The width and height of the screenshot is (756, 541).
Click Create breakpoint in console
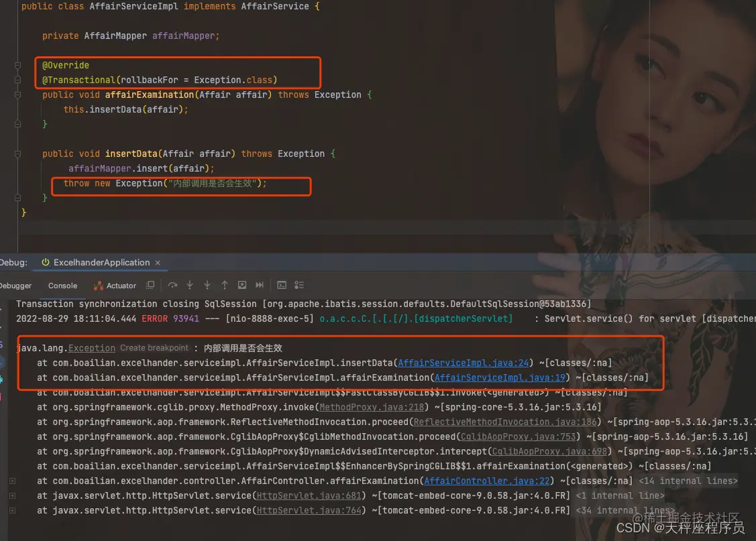[154, 348]
